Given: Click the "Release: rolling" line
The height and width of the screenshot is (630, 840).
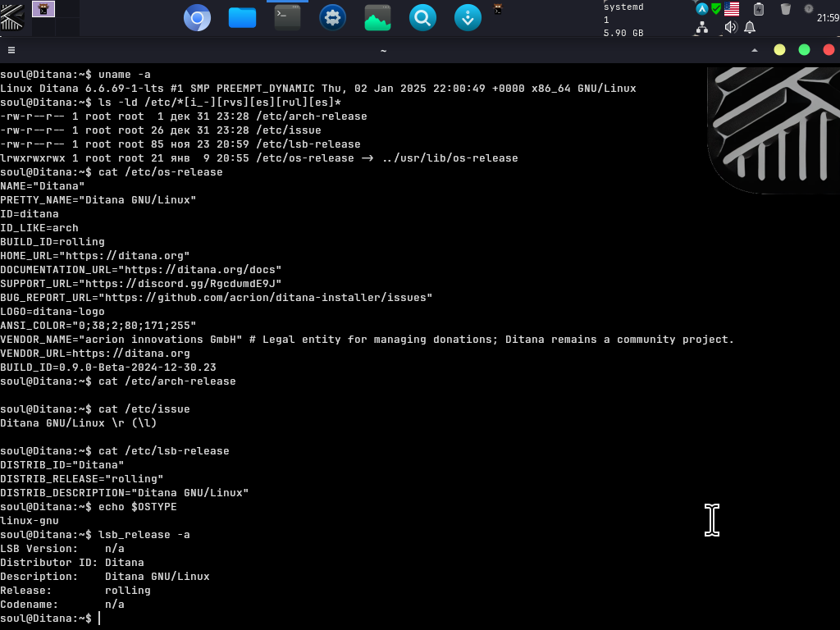Looking at the screenshot, I should pos(75,590).
